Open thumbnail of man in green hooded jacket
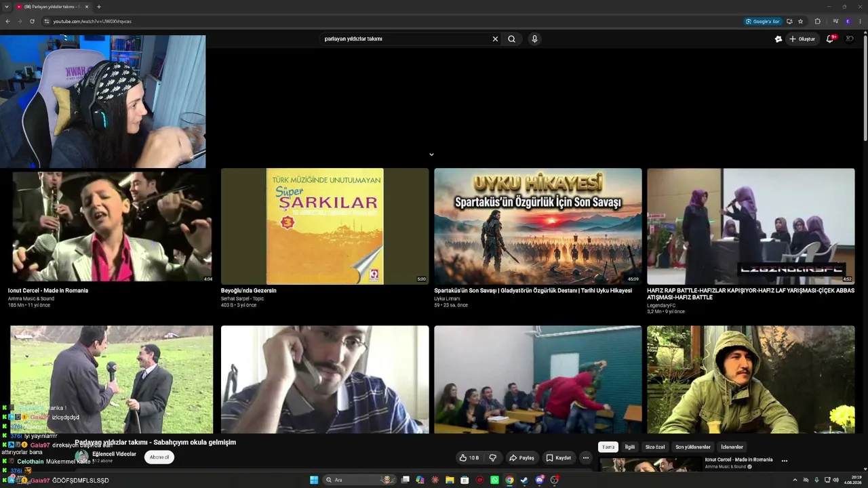Screen dimensions: 868x488 [751, 380]
